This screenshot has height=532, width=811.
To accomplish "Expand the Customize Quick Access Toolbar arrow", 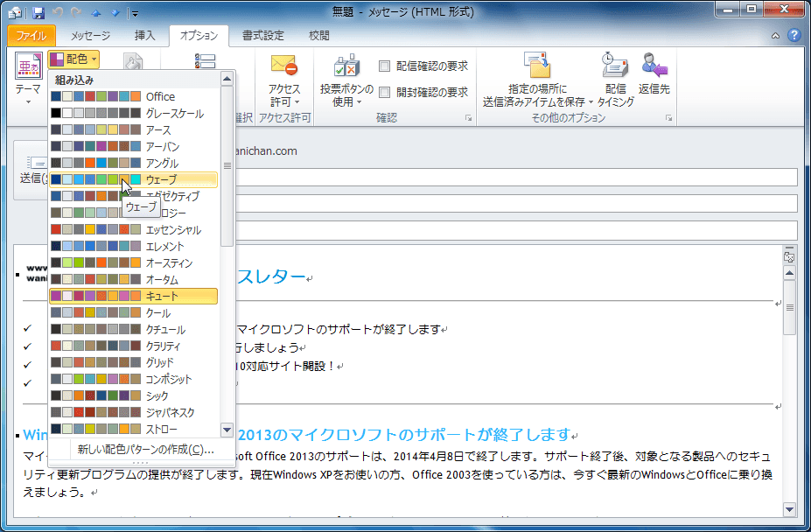I will click(x=134, y=13).
